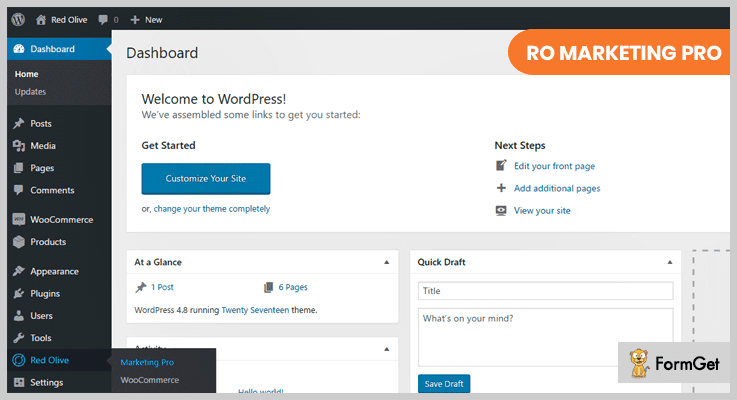Click the Settings sliders icon
The width and height of the screenshot is (737, 400).
click(19, 382)
